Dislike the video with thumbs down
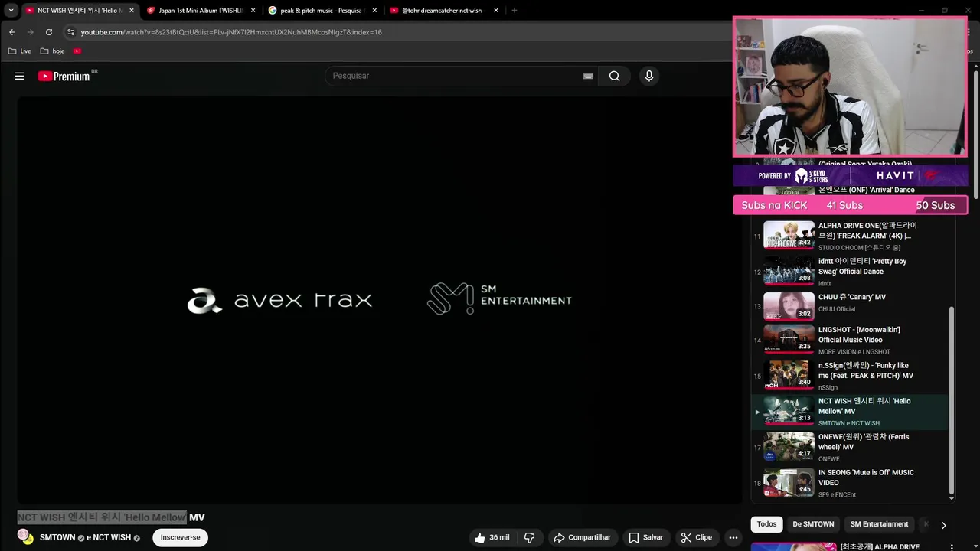Screen dimensions: 980x551 tap(529, 537)
